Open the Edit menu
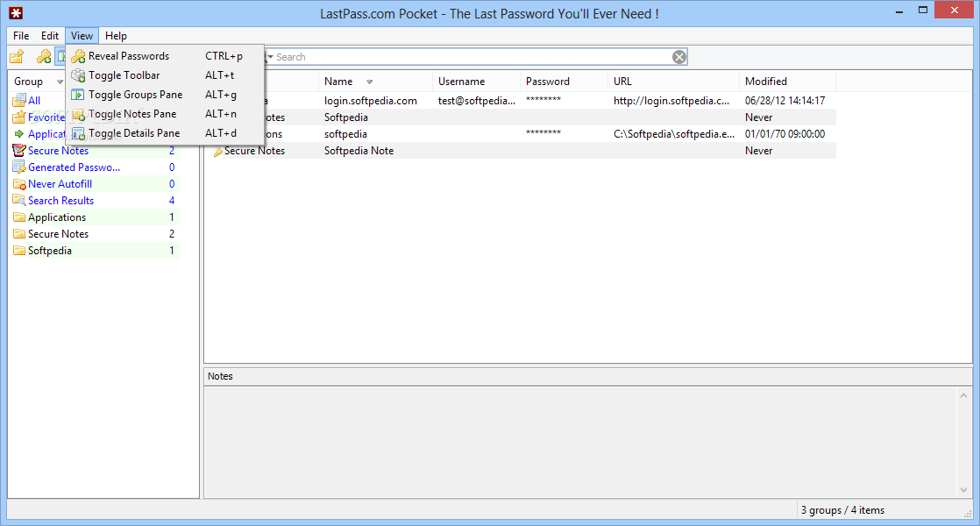Screen dimensions: 980x526 tap(50, 36)
